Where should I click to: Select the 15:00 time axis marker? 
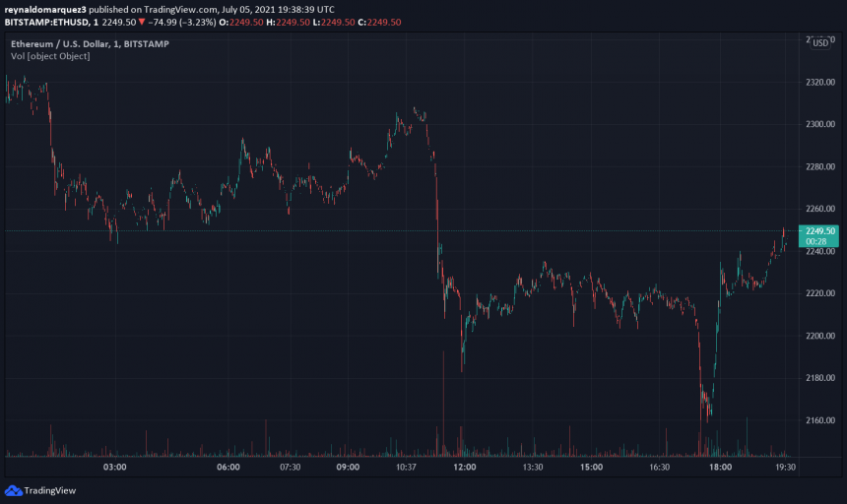tap(591, 468)
